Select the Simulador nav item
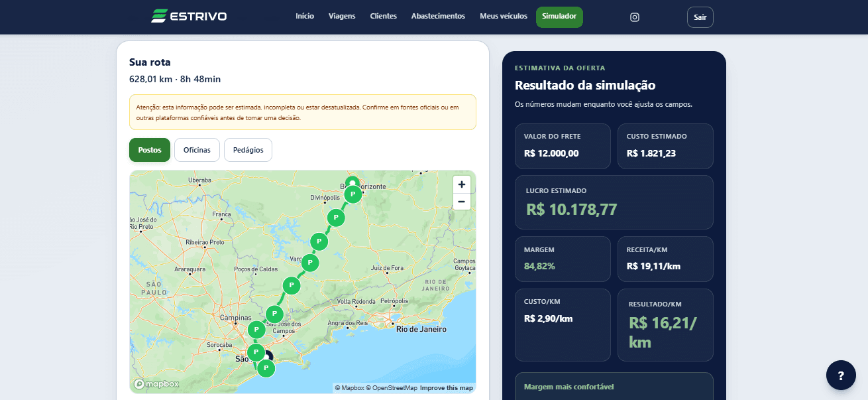This screenshot has height=400, width=868. pyautogui.click(x=559, y=17)
